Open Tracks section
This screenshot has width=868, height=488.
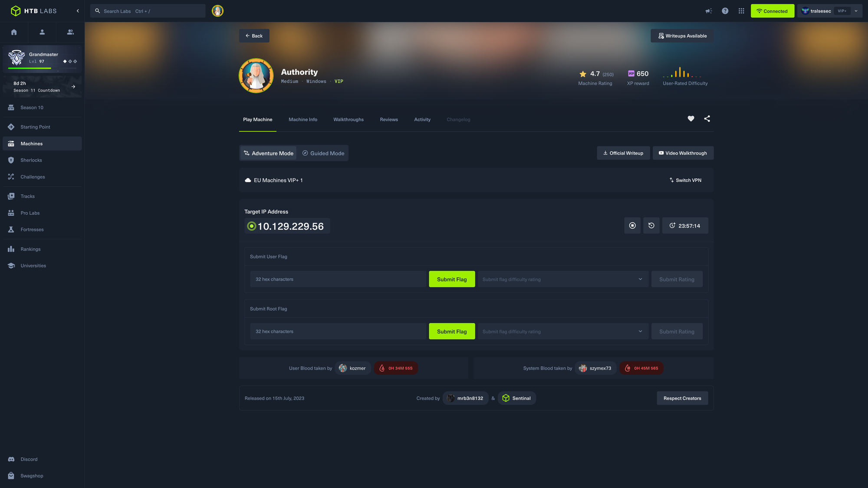(42, 197)
